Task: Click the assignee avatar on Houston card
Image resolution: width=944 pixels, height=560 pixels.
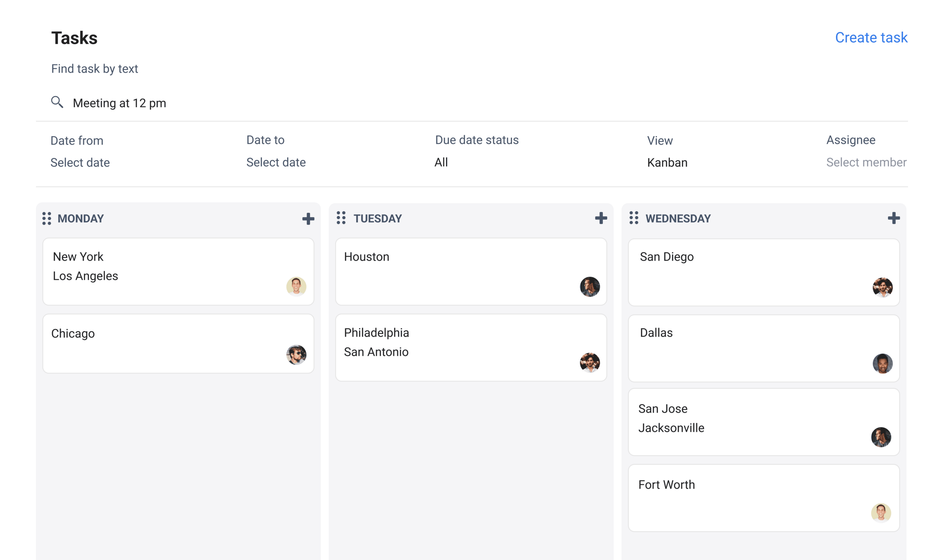Action: 589,287
